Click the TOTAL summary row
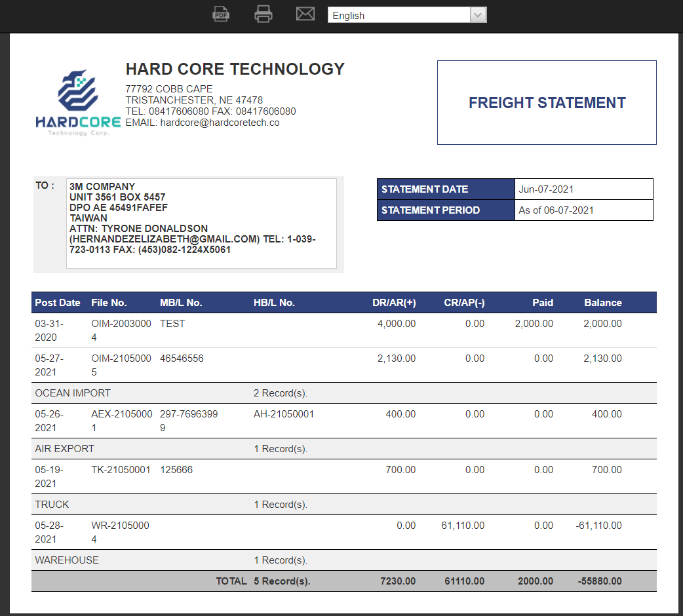Image resolution: width=683 pixels, height=616 pixels. pyautogui.click(x=341, y=581)
